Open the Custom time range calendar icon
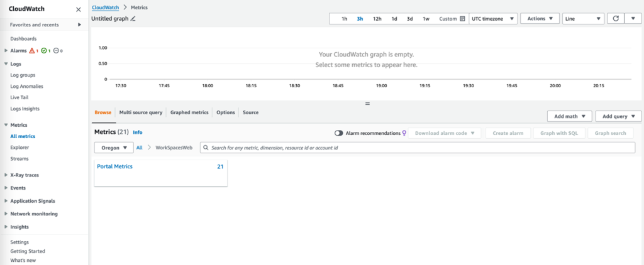The height and width of the screenshot is (265, 644). coord(462,19)
